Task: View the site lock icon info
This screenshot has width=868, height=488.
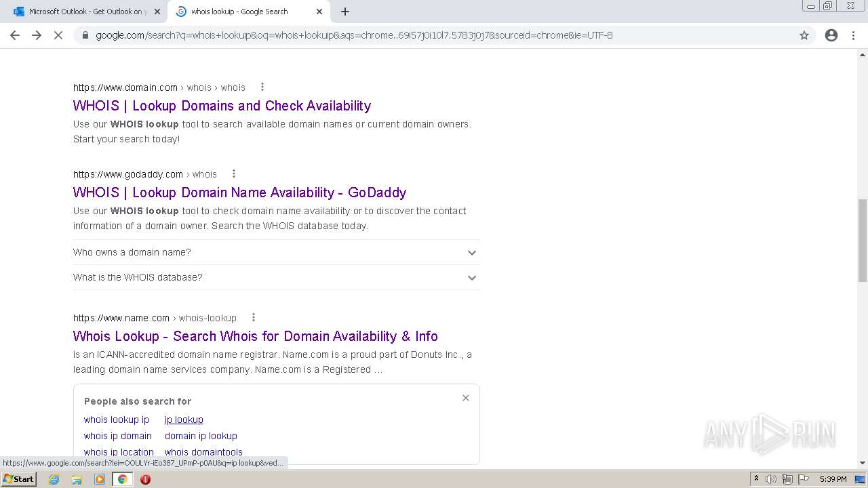Action: [x=85, y=35]
